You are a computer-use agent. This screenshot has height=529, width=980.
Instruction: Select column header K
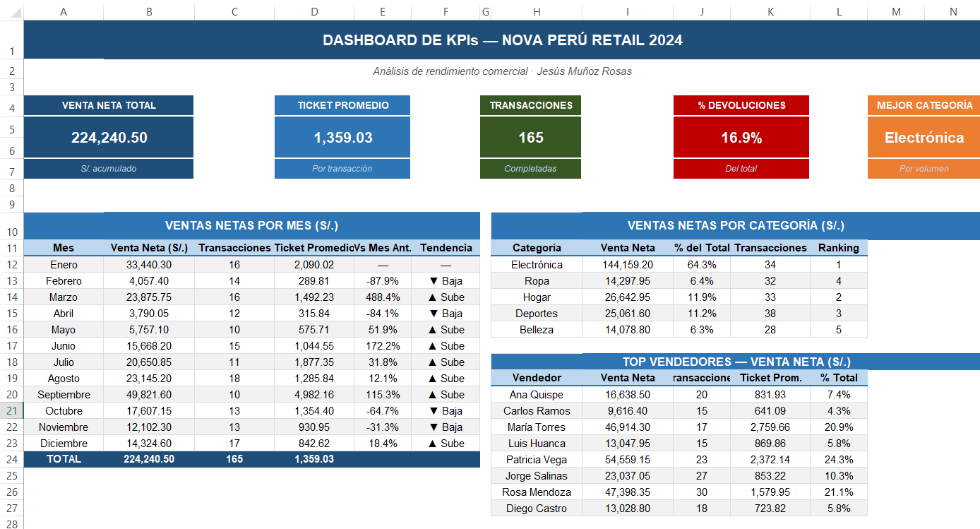tap(770, 11)
